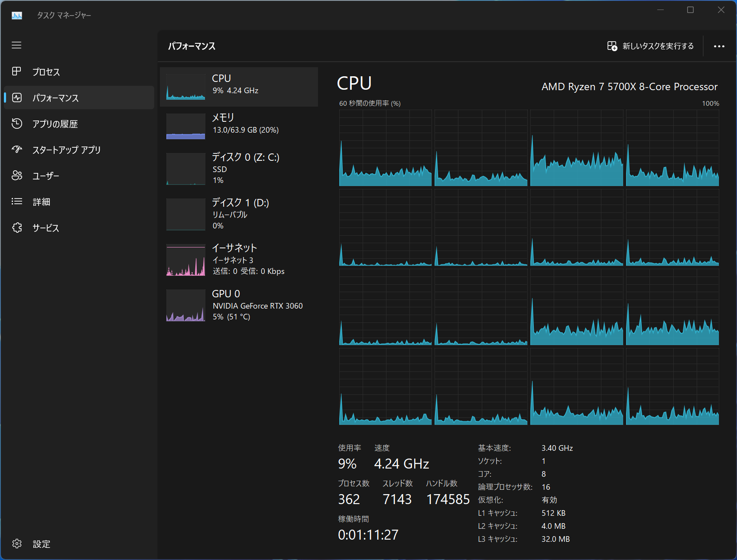Click the Task Manager title bar icon
Image resolution: width=737 pixels, height=560 pixels.
(17, 15)
